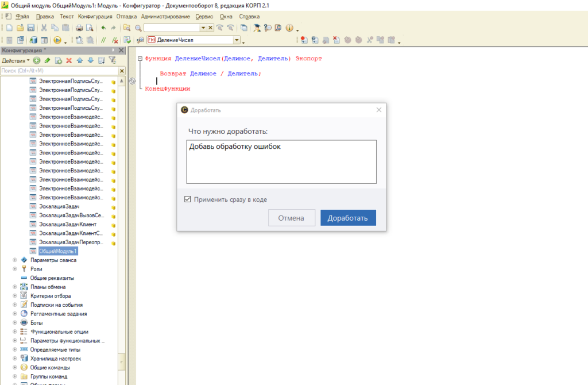Click the configuration tree scrollbar up arrow
The width and height of the screenshot is (588, 385).
pyautogui.click(x=122, y=80)
